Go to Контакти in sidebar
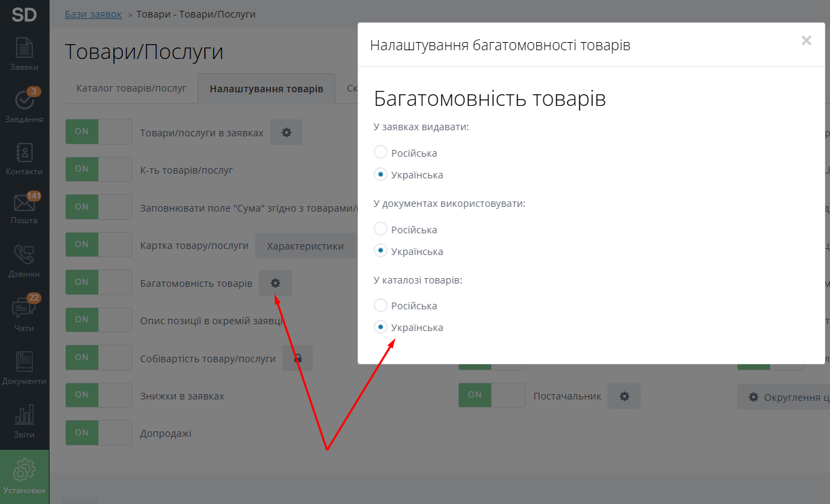This screenshot has height=504, width=830. (x=24, y=159)
